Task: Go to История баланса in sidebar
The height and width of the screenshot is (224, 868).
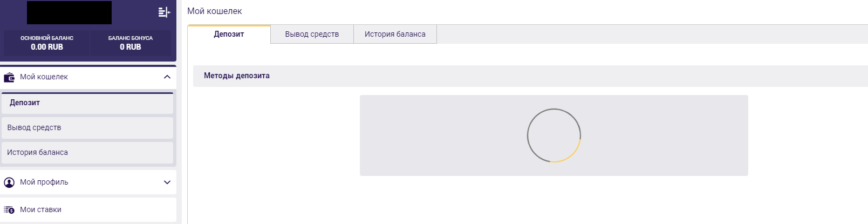Action: click(x=37, y=153)
